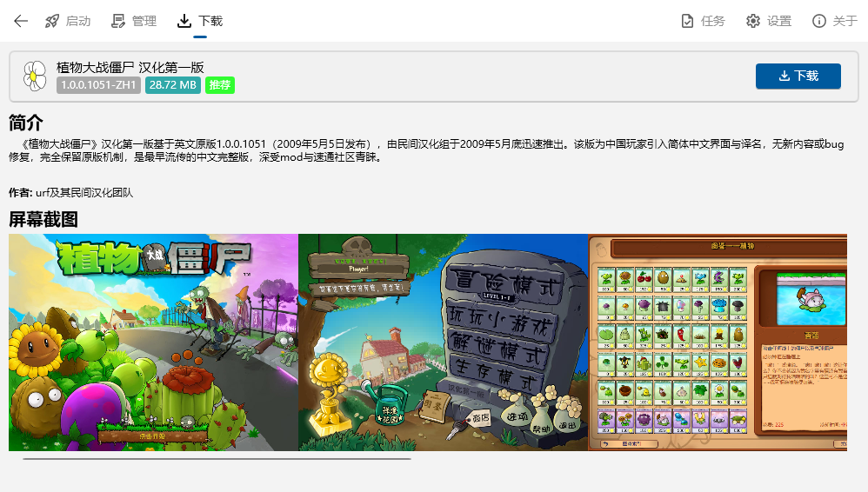
Task: Go back with the left arrow icon
Action: click(x=21, y=21)
